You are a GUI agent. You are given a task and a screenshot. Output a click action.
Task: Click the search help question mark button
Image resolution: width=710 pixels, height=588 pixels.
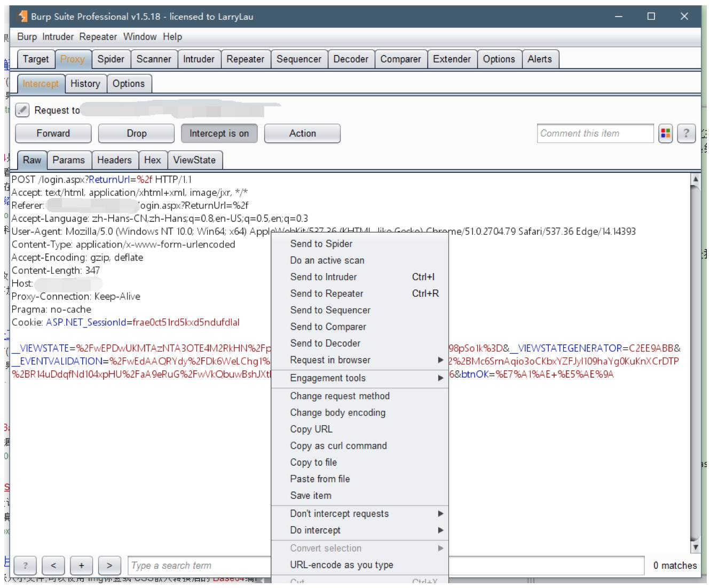tap(25, 566)
